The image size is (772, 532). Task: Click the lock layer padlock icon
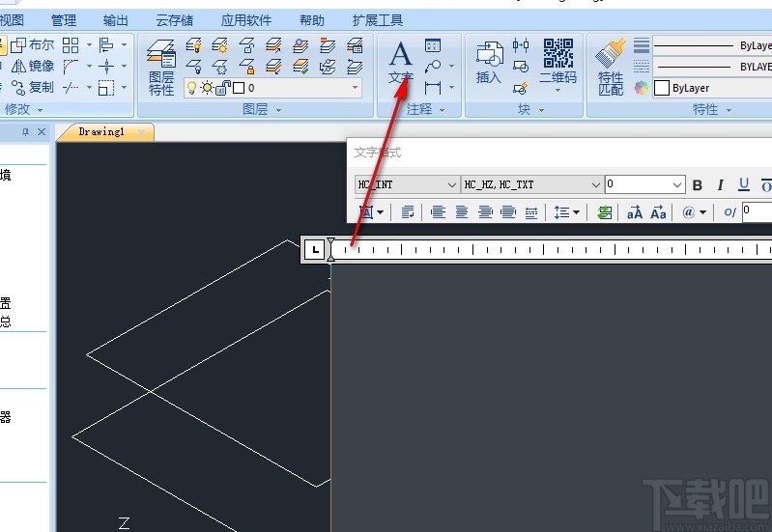click(246, 67)
